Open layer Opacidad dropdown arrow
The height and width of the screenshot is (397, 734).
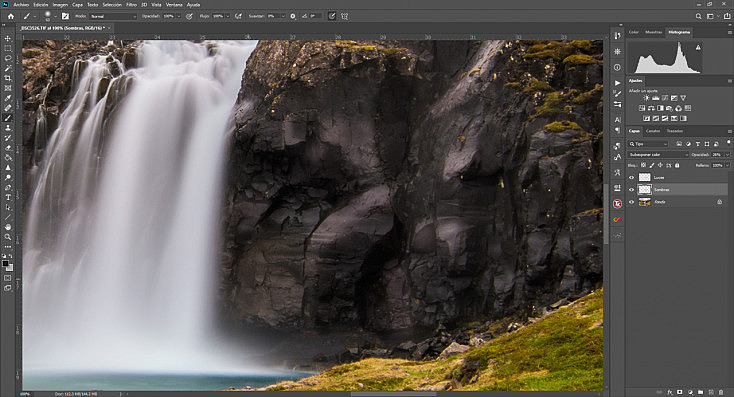[x=727, y=154]
